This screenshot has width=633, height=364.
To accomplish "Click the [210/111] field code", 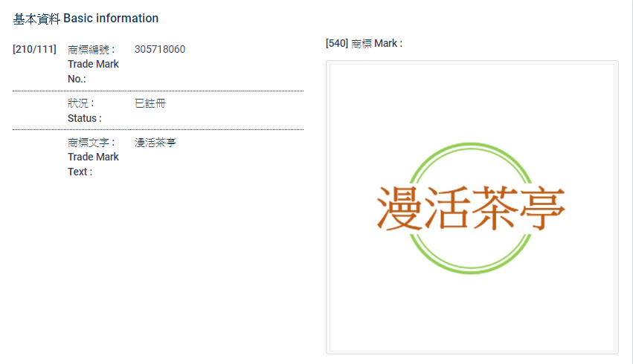I will [x=34, y=50].
